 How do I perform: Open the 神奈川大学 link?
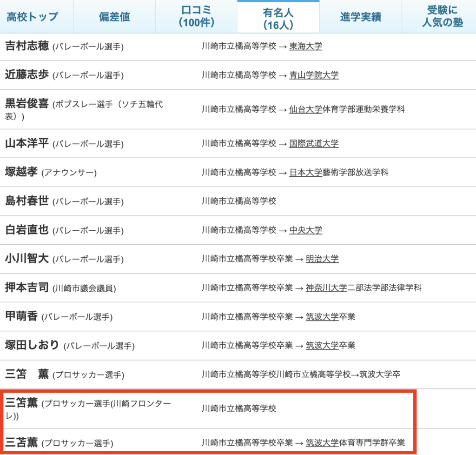(x=326, y=288)
